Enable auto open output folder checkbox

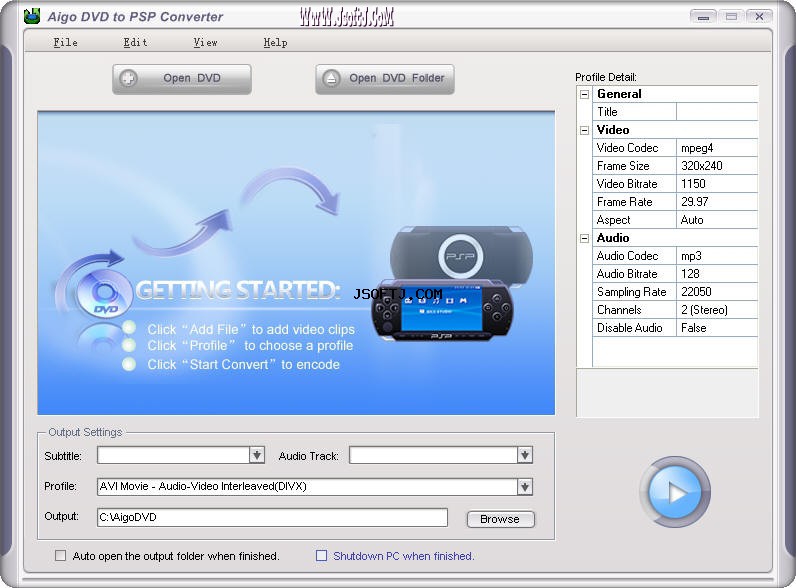click(x=60, y=556)
